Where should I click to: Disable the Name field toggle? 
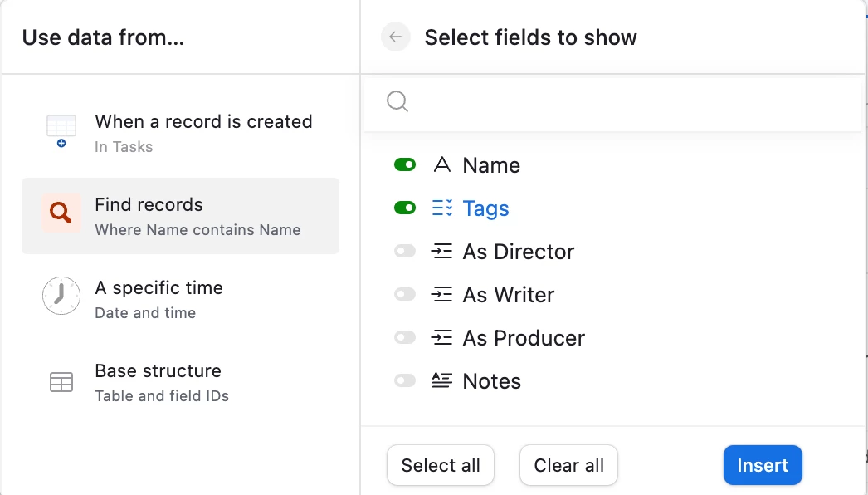tap(405, 165)
